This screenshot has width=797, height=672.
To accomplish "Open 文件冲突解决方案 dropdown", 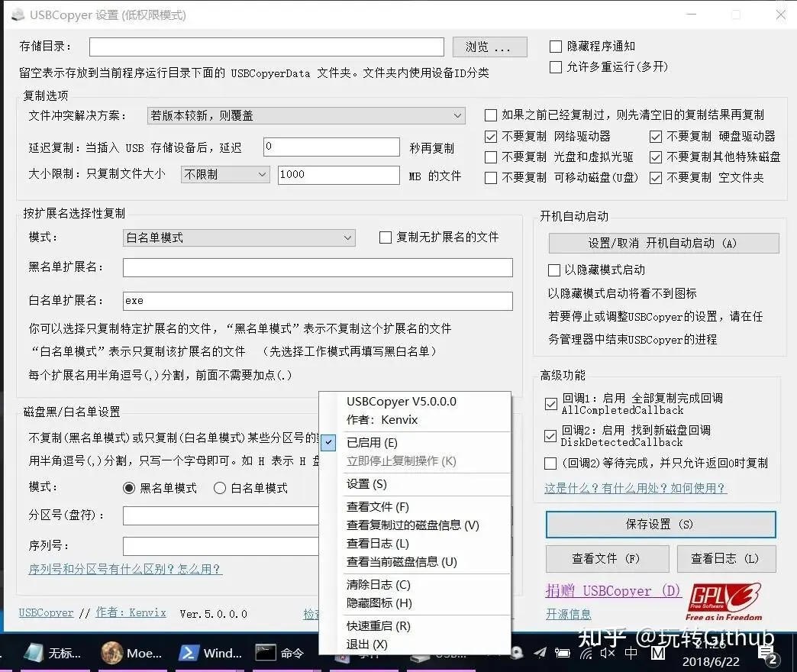I will point(306,116).
